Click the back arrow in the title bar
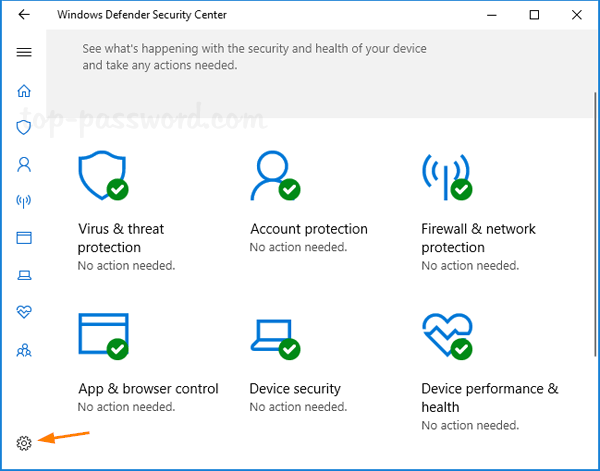Viewport: 600px width, 471px height. (x=24, y=15)
